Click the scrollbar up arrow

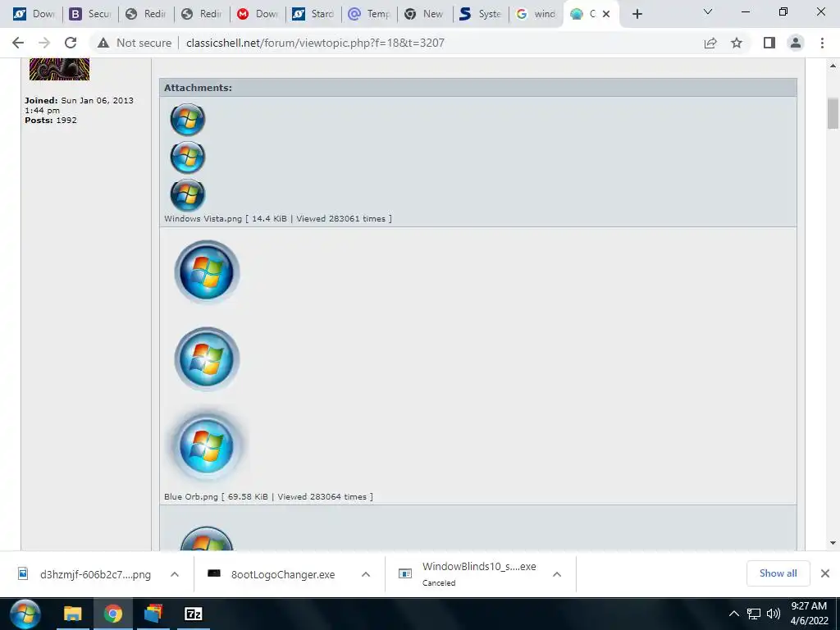pyautogui.click(x=833, y=66)
